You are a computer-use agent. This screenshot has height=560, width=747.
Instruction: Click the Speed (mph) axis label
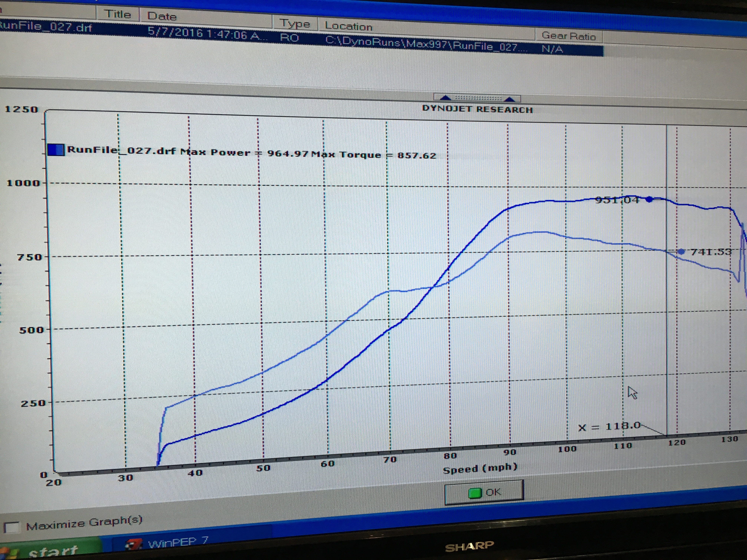[x=480, y=468]
